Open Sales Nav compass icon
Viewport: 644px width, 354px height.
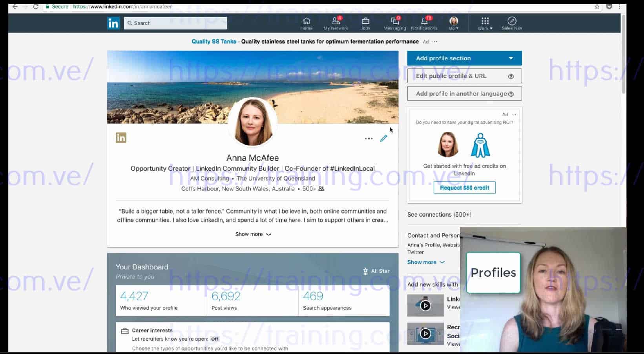pos(512,24)
